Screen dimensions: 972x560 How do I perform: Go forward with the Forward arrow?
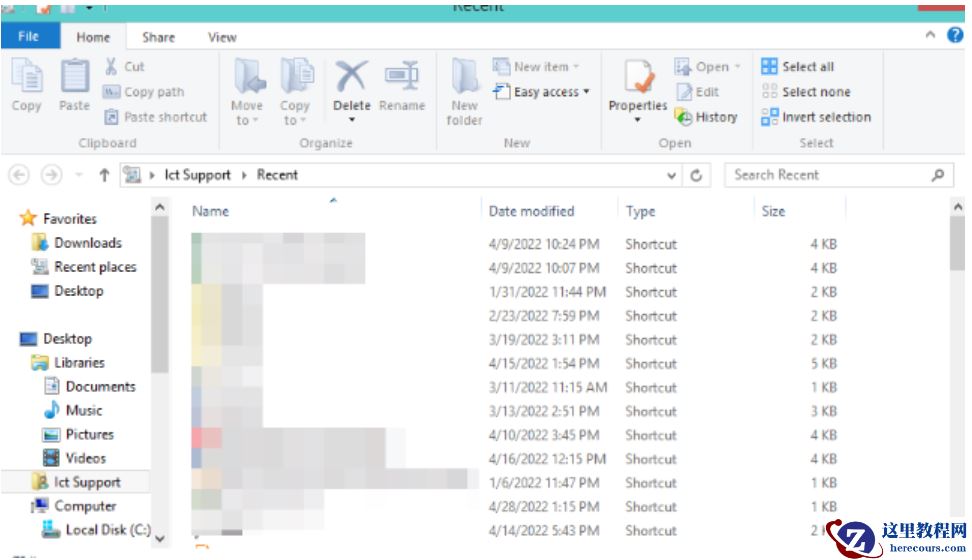pyautogui.click(x=52, y=176)
